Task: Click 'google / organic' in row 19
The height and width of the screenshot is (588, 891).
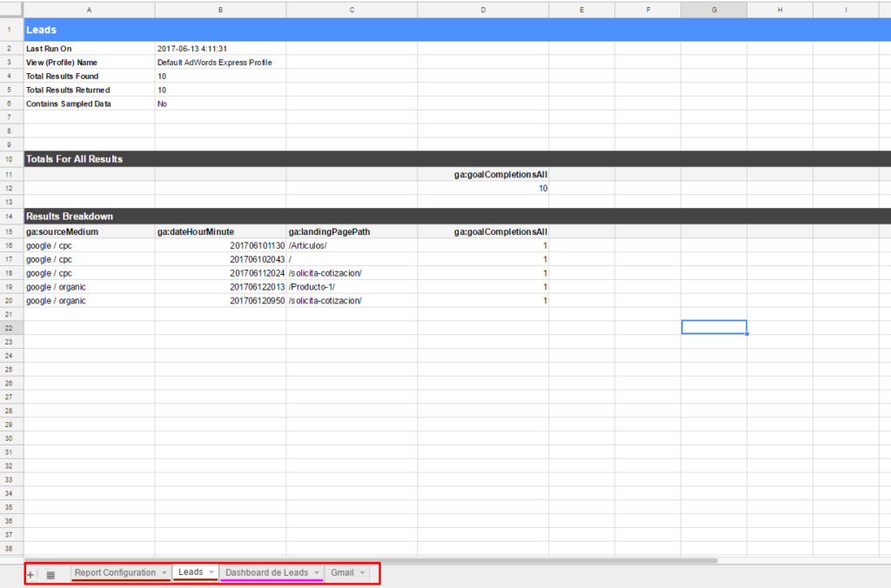Action: (90, 287)
